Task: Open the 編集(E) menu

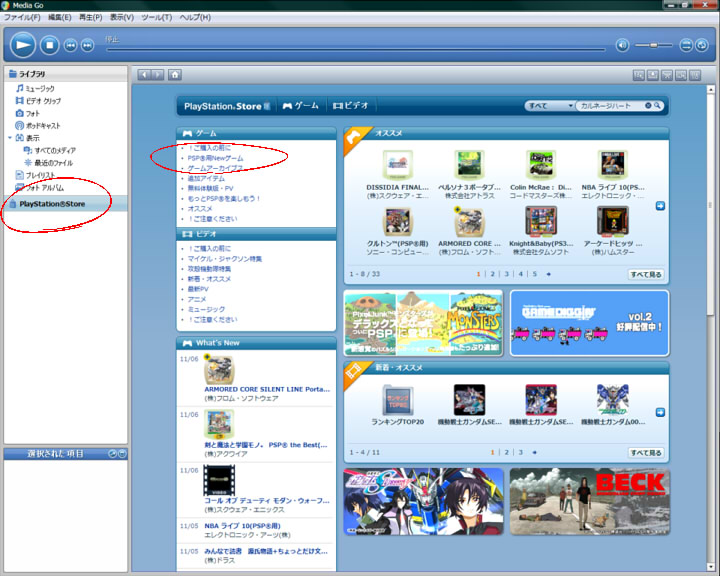Action: click(x=60, y=17)
